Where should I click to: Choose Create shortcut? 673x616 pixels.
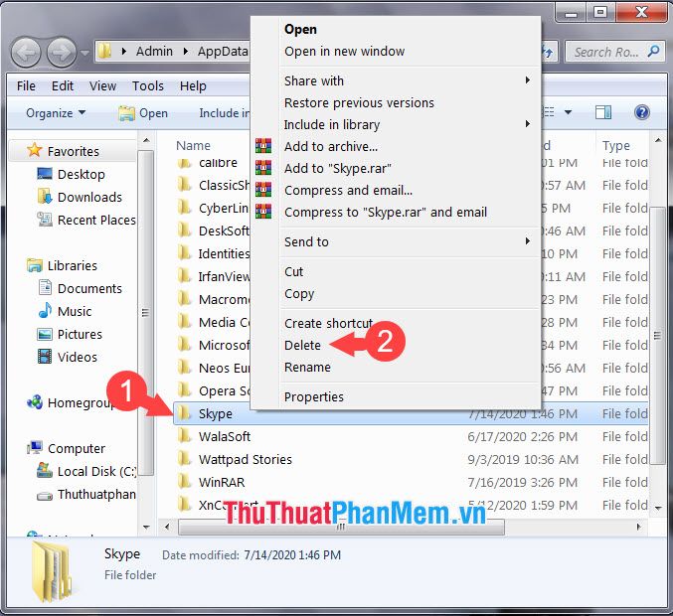[328, 323]
